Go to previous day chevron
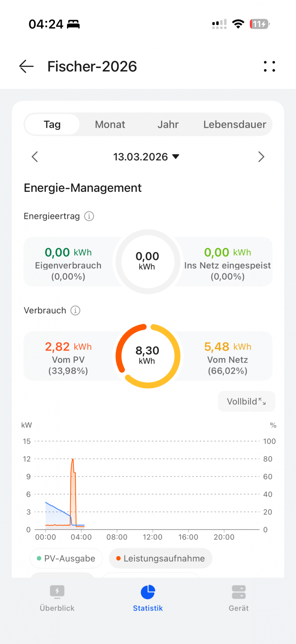Viewport: 296px width, 644px height. click(35, 157)
